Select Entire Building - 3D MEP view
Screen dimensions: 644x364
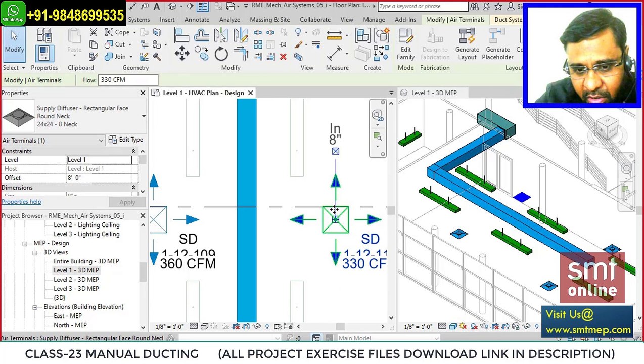pos(86,261)
